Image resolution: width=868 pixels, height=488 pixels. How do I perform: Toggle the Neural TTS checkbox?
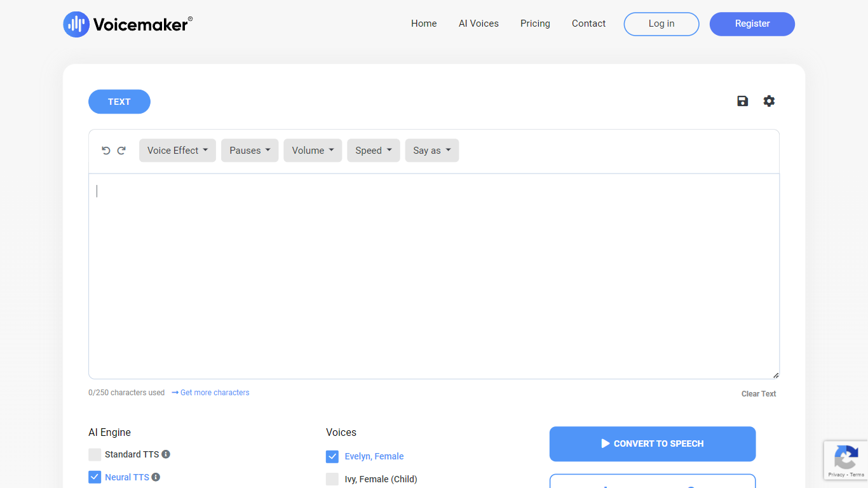tap(95, 477)
